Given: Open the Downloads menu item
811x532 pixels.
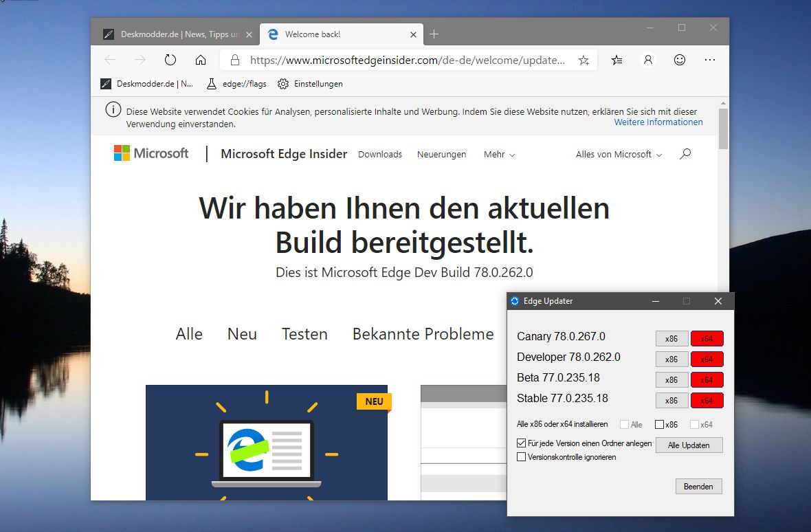Looking at the screenshot, I should coord(380,154).
